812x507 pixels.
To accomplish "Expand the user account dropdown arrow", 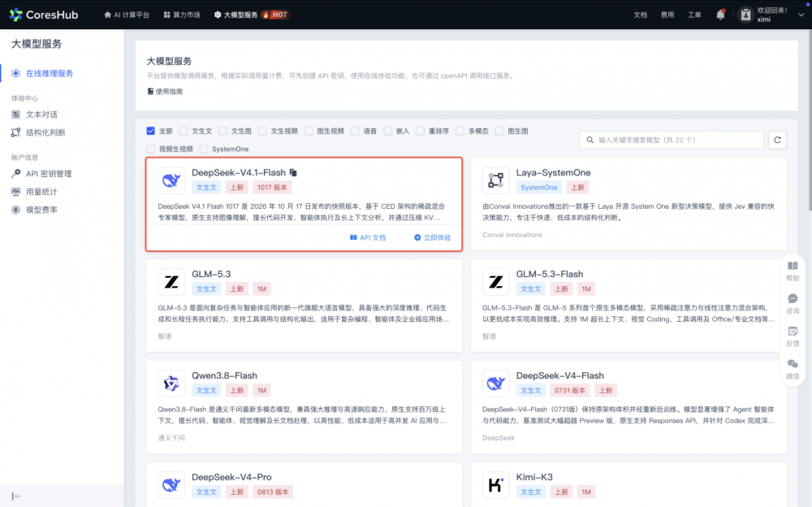I will click(801, 15).
